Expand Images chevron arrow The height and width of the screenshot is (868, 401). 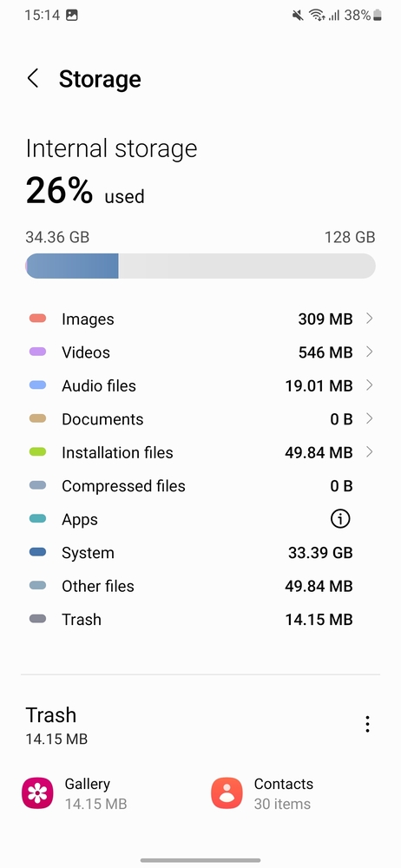tap(370, 319)
